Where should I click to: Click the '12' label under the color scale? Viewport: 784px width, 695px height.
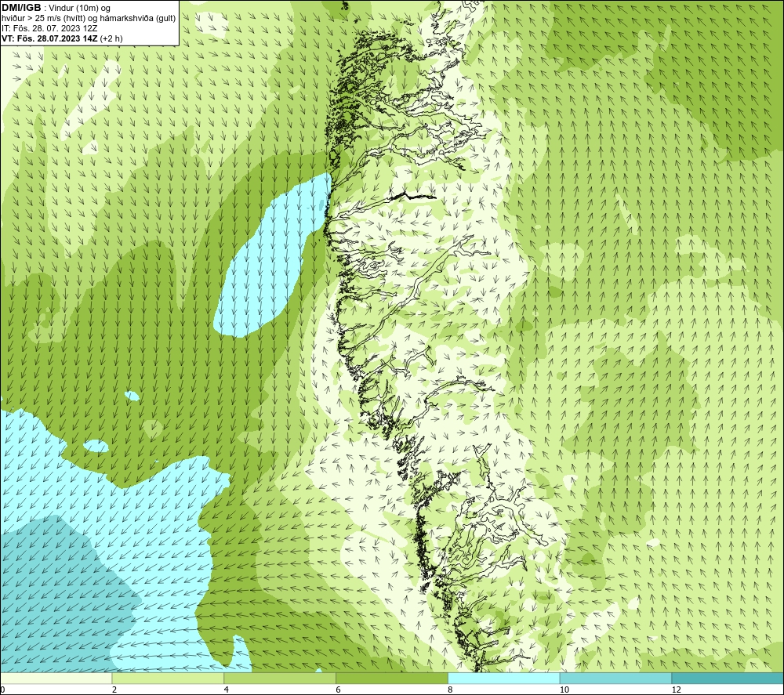coord(677,690)
